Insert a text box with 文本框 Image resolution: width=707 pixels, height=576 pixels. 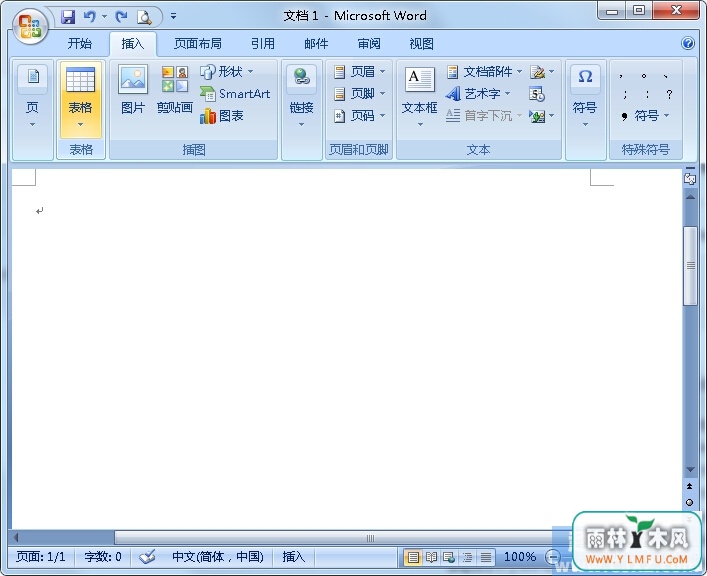click(x=419, y=97)
